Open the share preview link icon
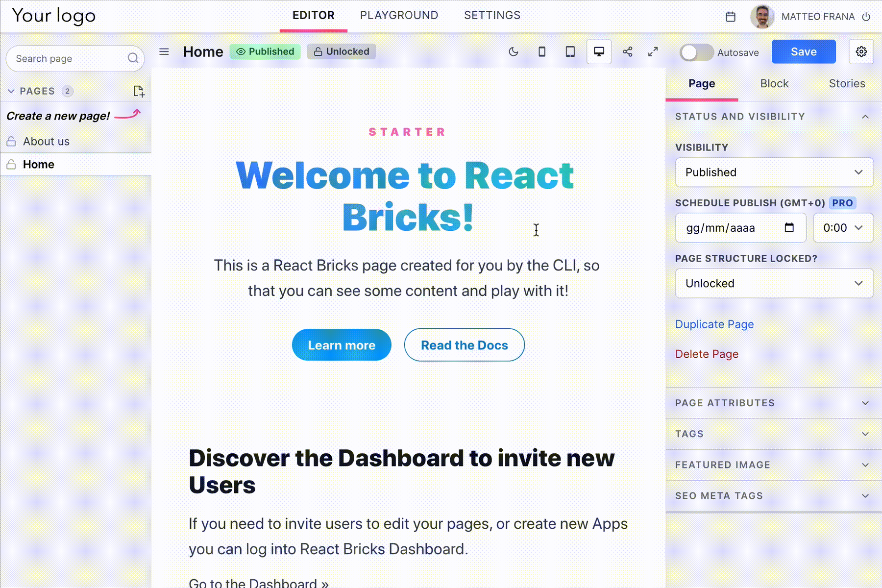The width and height of the screenshot is (882, 588). coord(628,51)
